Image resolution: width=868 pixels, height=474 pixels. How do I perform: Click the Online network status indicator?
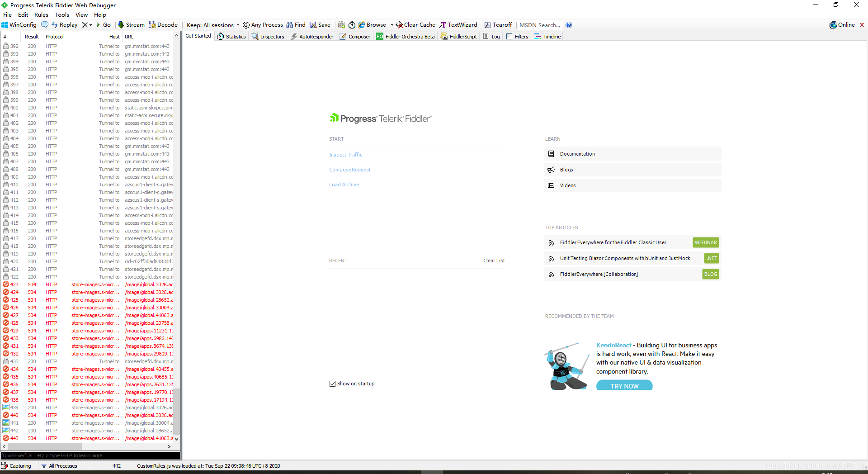point(842,25)
